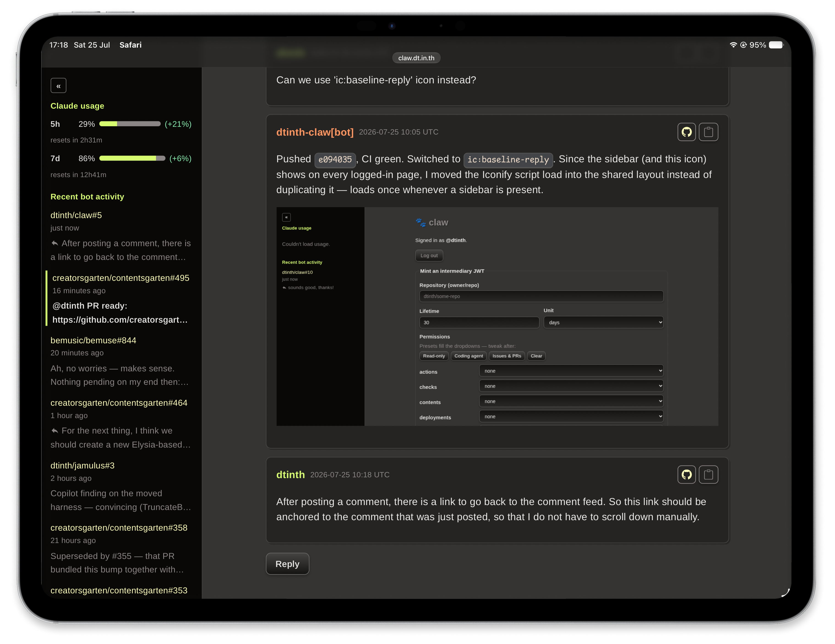835x644 pixels.
Task: Click the (+6%) usage delta
Action: pos(180,159)
